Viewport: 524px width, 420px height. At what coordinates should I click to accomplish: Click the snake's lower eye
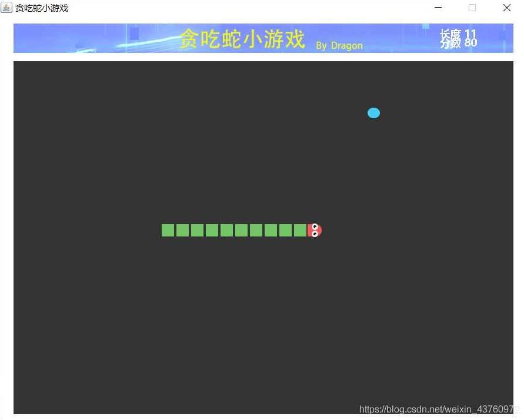[315, 234]
